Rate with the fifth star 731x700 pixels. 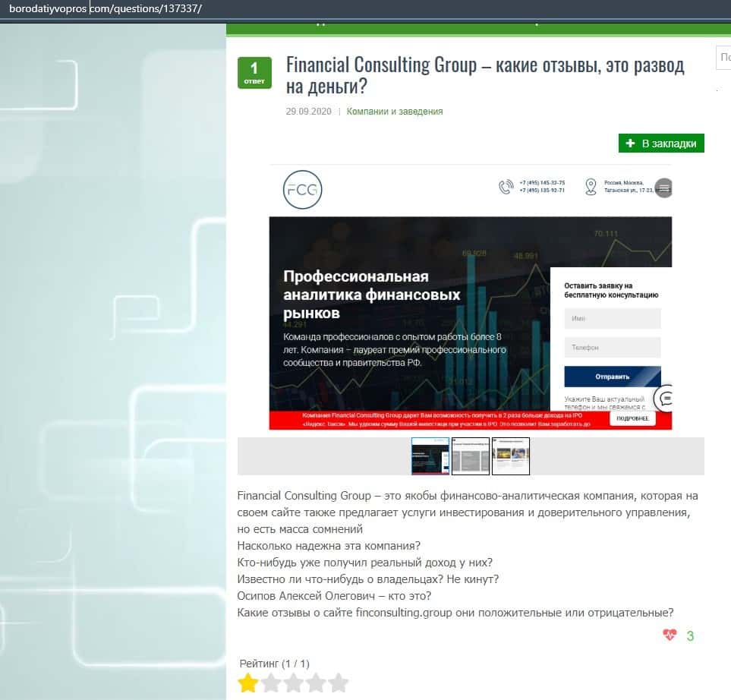coord(338,683)
